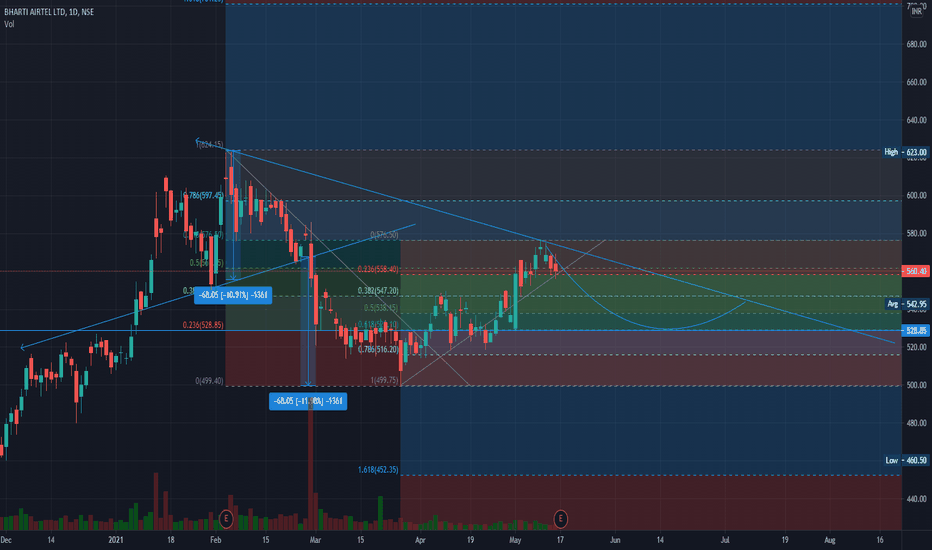
Task: Click the 520.00 price scale value
Action: 916,347
